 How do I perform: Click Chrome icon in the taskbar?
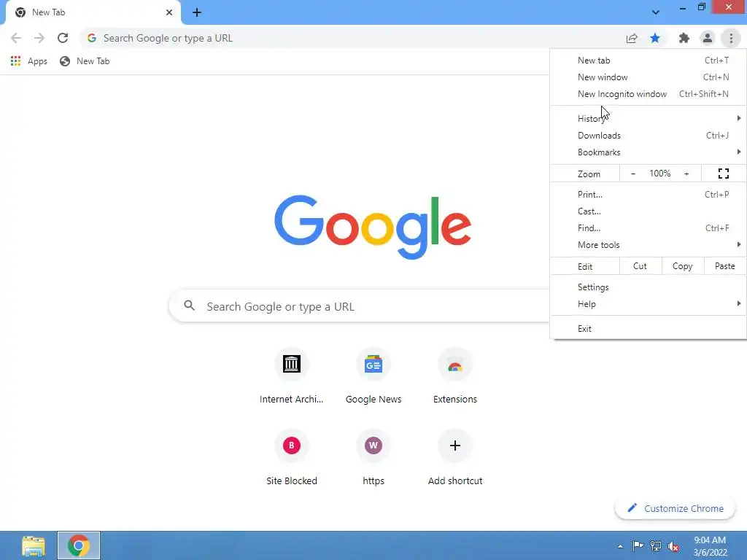pos(79,545)
